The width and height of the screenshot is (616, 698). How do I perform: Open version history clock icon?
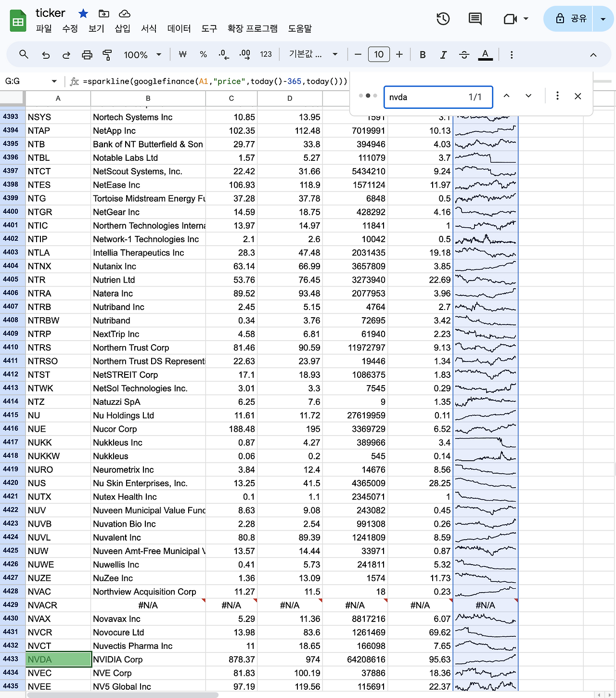point(443,19)
